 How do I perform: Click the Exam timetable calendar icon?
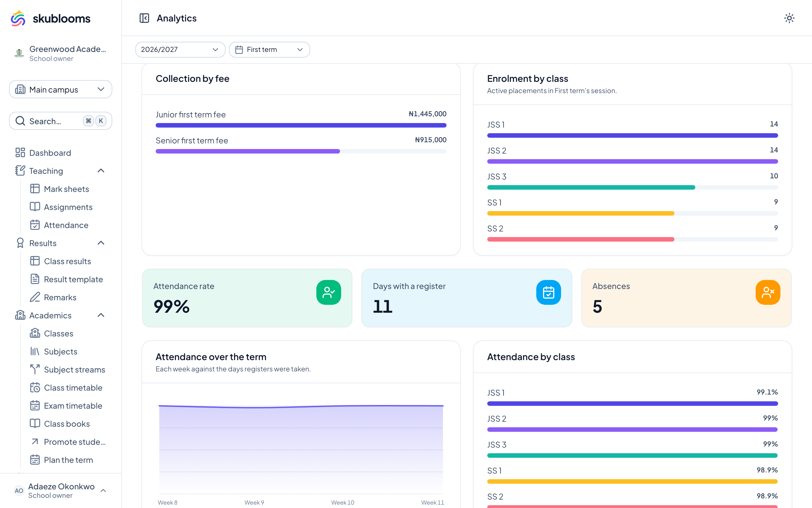(x=35, y=406)
